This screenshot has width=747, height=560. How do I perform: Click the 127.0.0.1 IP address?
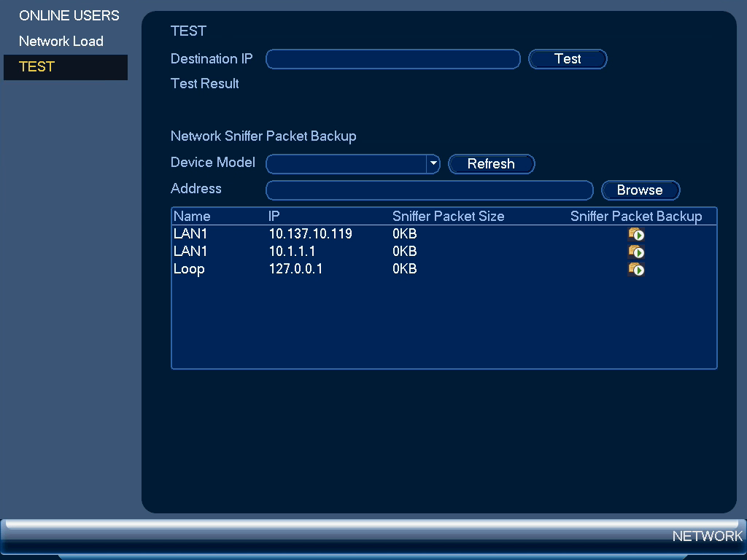click(296, 268)
